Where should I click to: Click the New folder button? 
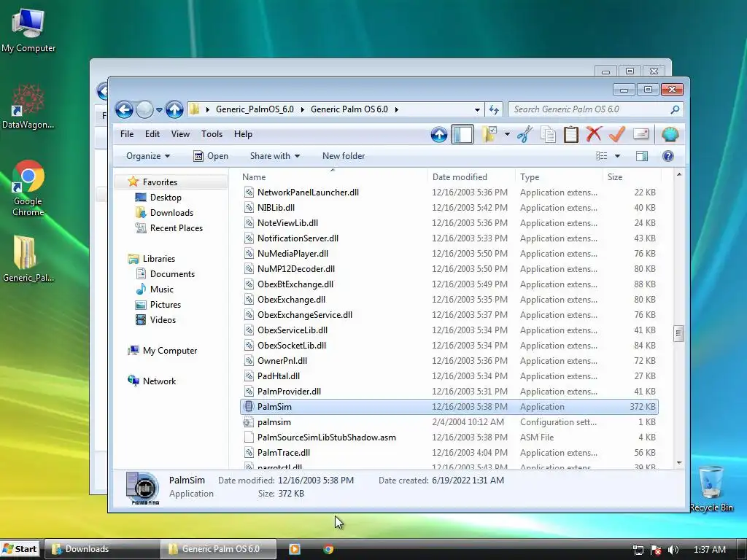tap(344, 156)
